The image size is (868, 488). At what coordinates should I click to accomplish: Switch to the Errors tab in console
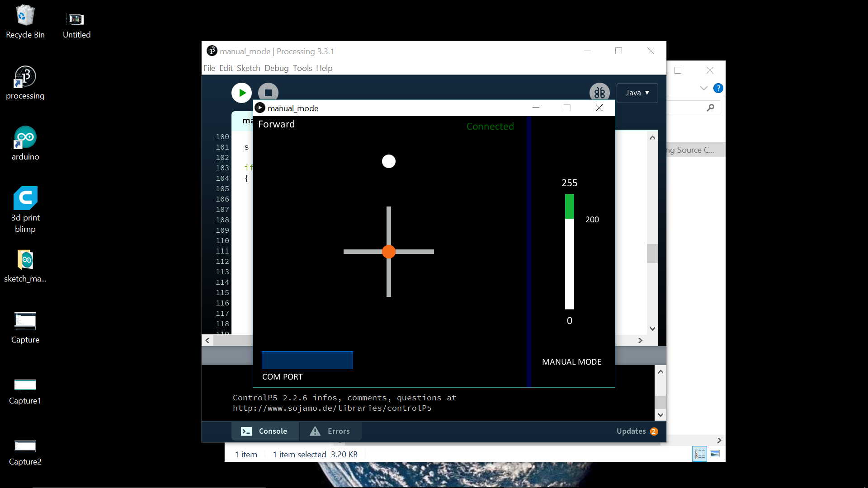click(x=331, y=431)
